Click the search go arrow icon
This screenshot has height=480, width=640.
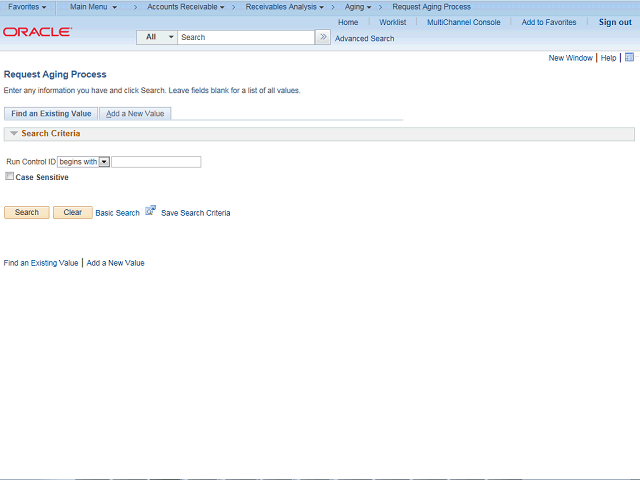point(323,37)
